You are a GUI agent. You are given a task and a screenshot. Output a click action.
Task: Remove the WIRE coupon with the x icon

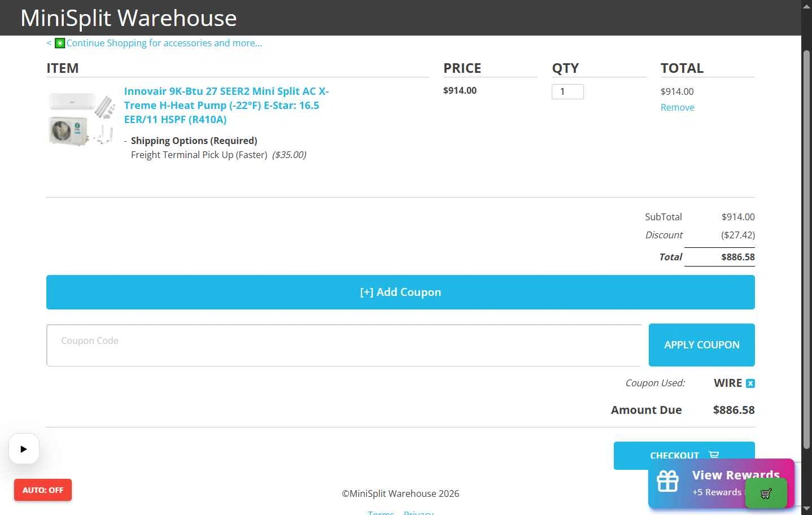pos(750,383)
